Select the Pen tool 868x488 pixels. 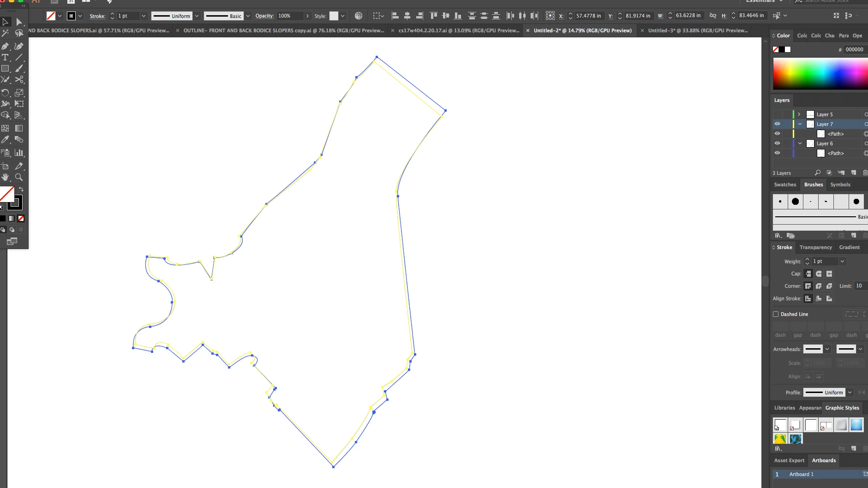coord(6,46)
